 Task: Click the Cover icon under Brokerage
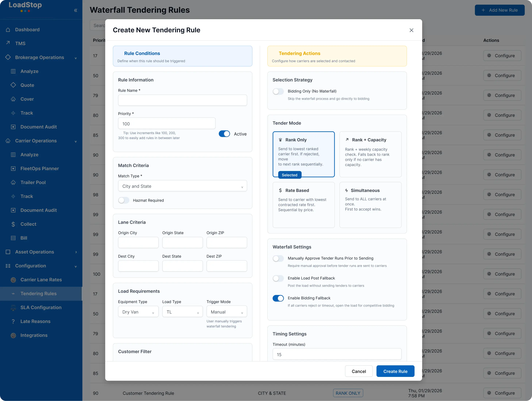tap(13, 99)
